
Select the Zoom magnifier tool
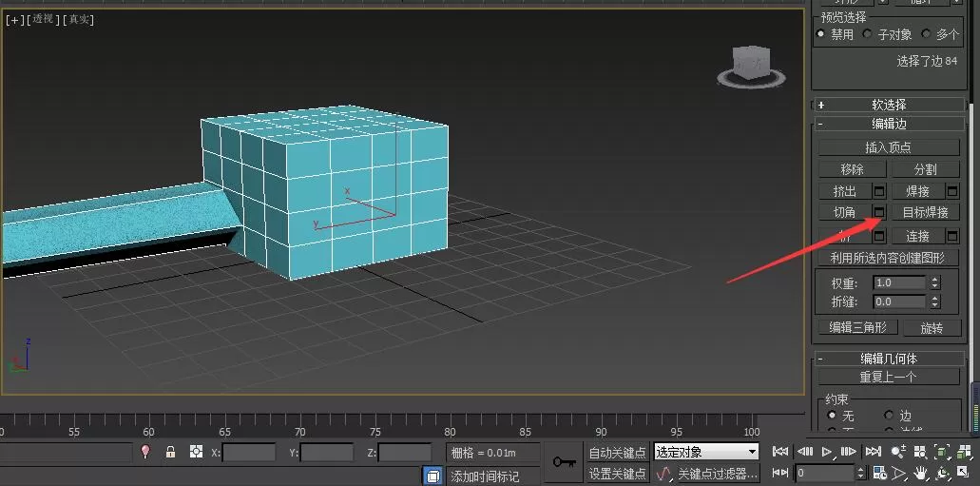pos(898,451)
